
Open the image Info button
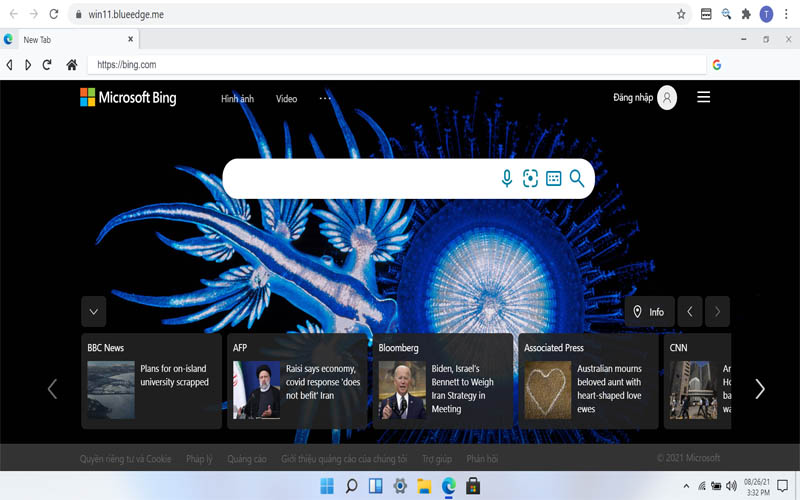coord(649,311)
